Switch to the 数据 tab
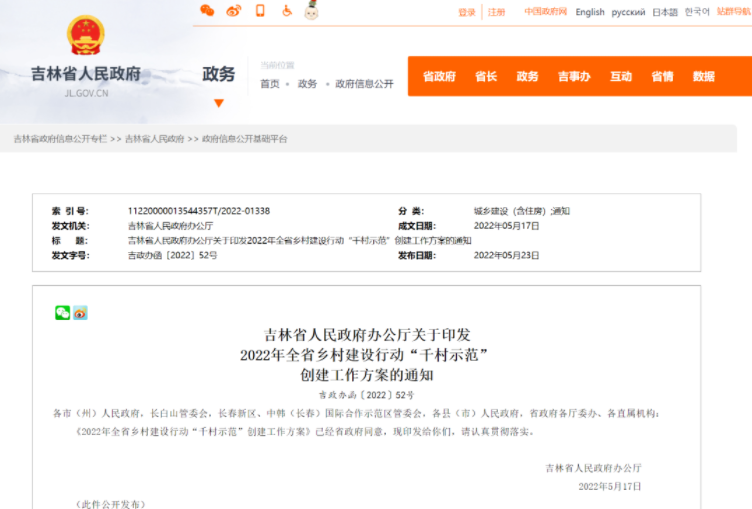Screen dimensions: 752x509 click(704, 77)
